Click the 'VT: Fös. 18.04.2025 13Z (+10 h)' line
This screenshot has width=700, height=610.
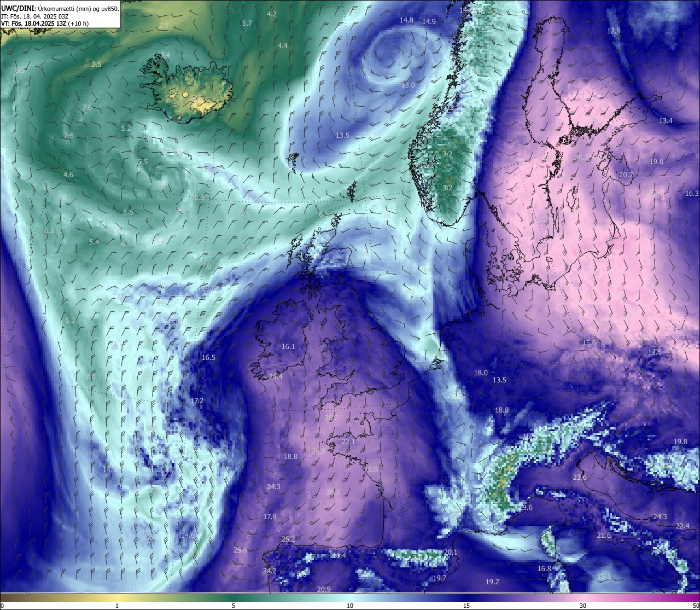44,24
